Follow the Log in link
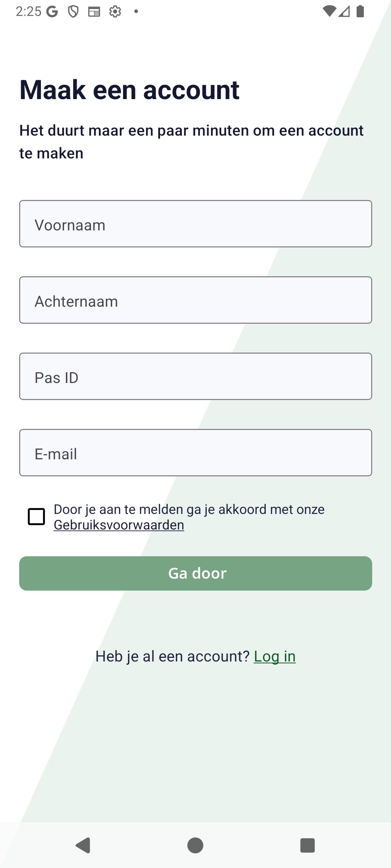 click(275, 656)
